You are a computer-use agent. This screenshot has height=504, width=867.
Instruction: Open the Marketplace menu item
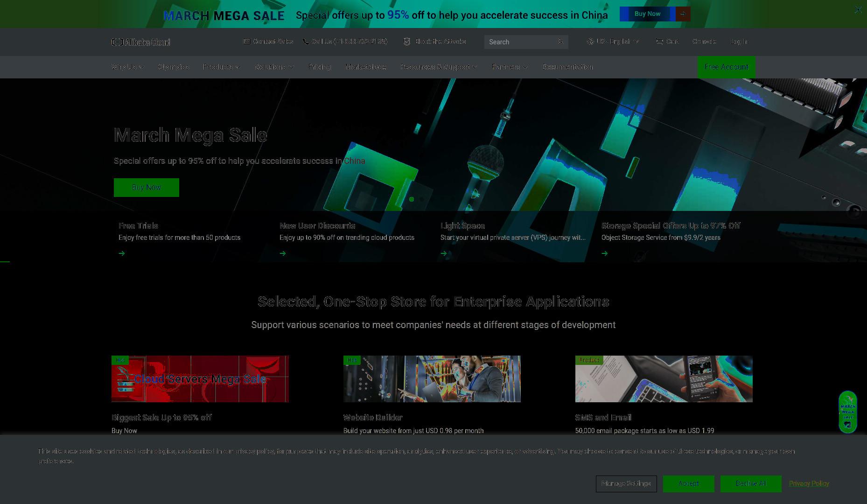[x=366, y=67]
